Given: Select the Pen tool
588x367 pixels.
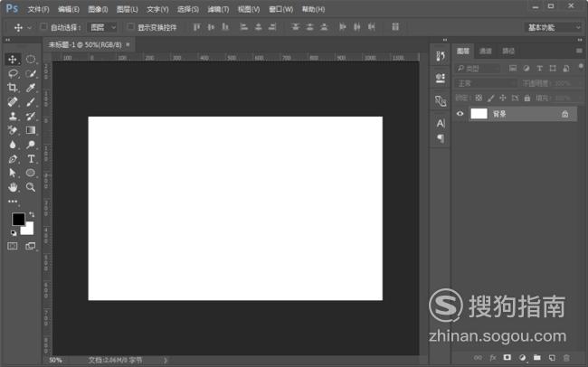Looking at the screenshot, I should [x=13, y=159].
